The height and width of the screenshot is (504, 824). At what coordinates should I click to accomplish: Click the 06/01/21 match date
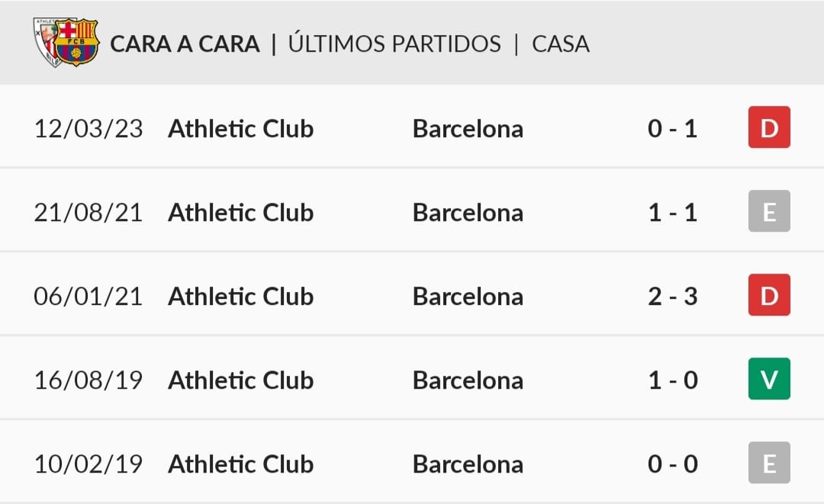pyautogui.click(x=89, y=297)
